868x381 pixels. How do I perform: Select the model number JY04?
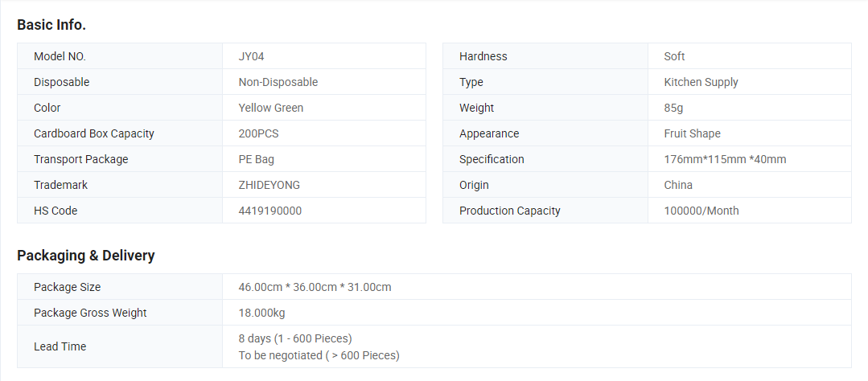point(251,56)
